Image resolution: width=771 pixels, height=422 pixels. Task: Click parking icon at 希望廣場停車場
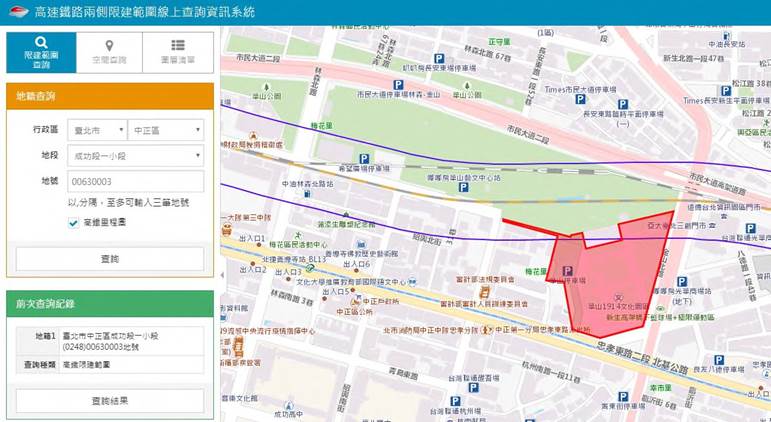point(365,158)
